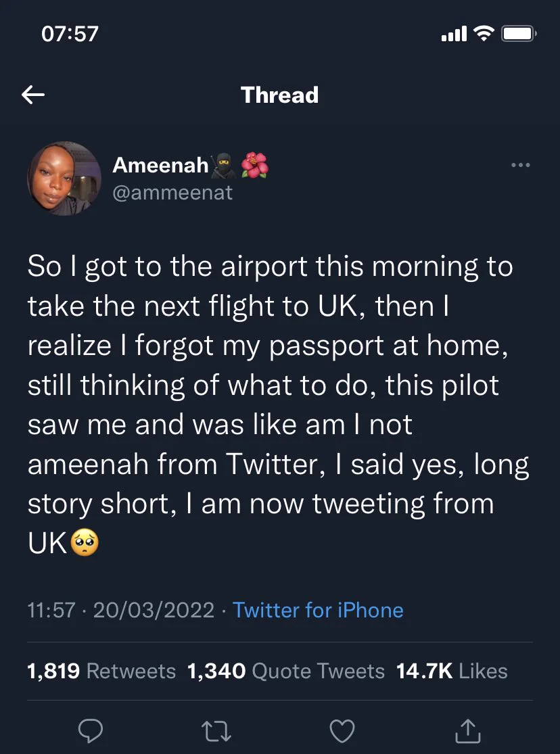Open the Twitter for iPhone link

(318, 610)
